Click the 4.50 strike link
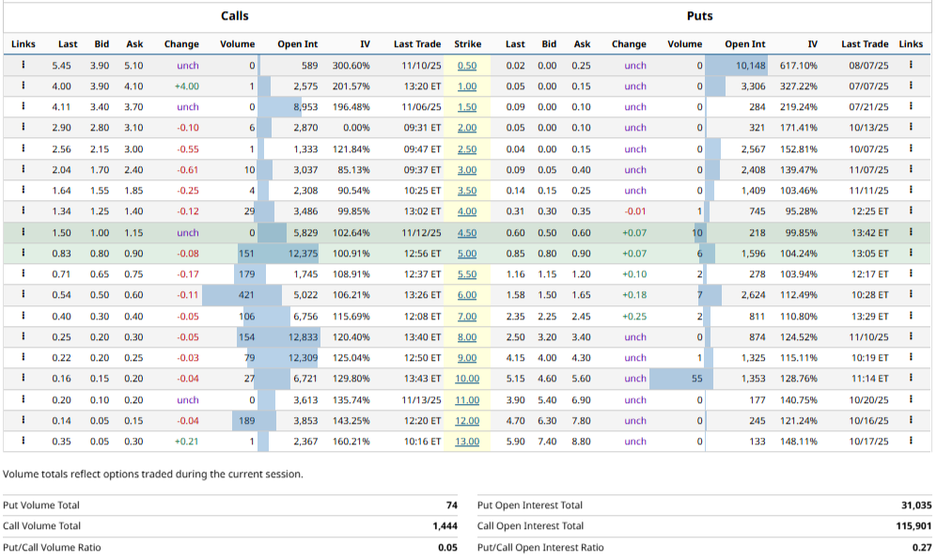 coord(467,233)
